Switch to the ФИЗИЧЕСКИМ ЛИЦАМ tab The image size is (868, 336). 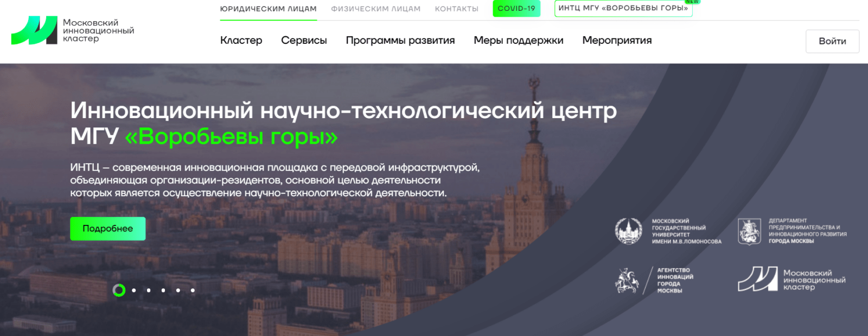coord(375,9)
